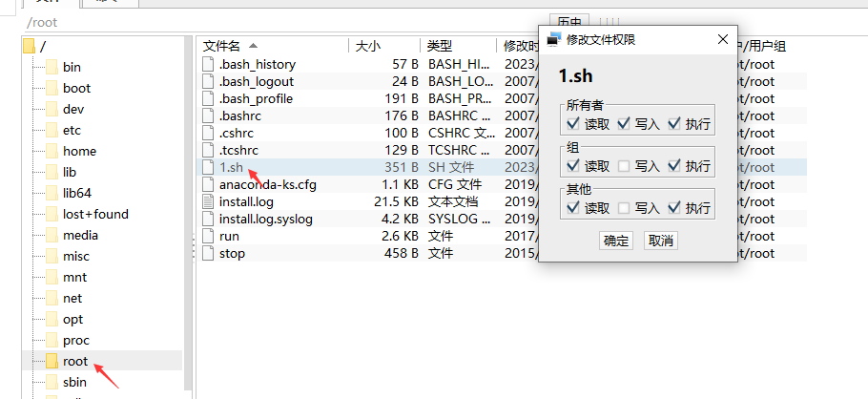Image resolution: width=868 pixels, height=399 pixels.
Task: Click the etc folder icon
Action: pos(51,130)
